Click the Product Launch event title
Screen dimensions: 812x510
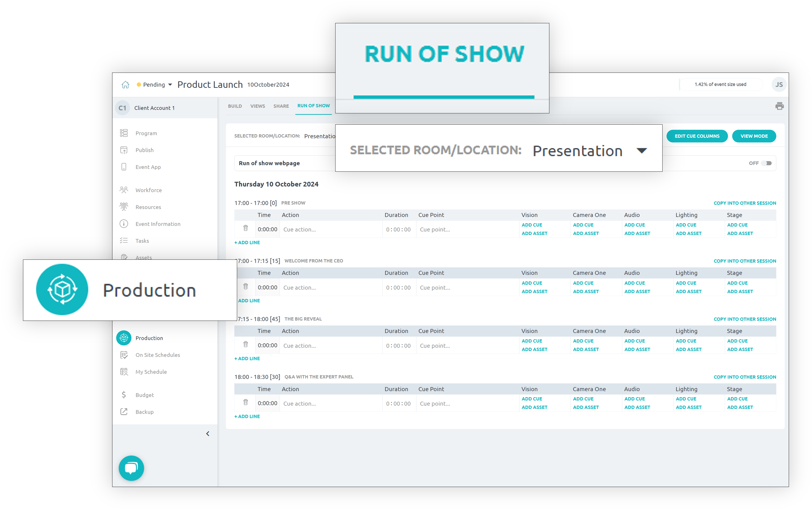(210, 85)
